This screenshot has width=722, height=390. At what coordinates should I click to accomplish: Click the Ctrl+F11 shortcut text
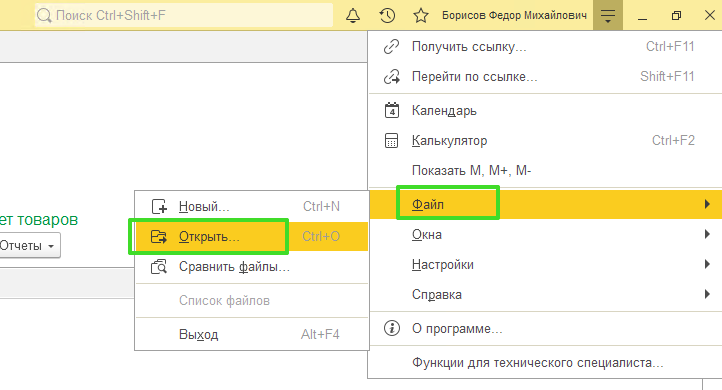(670, 47)
